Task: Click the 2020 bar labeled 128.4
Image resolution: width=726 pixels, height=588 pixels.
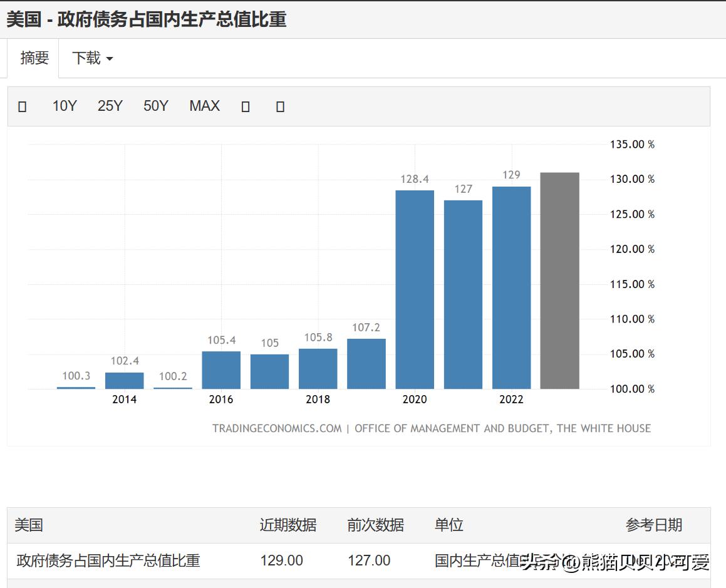Action: (x=415, y=289)
